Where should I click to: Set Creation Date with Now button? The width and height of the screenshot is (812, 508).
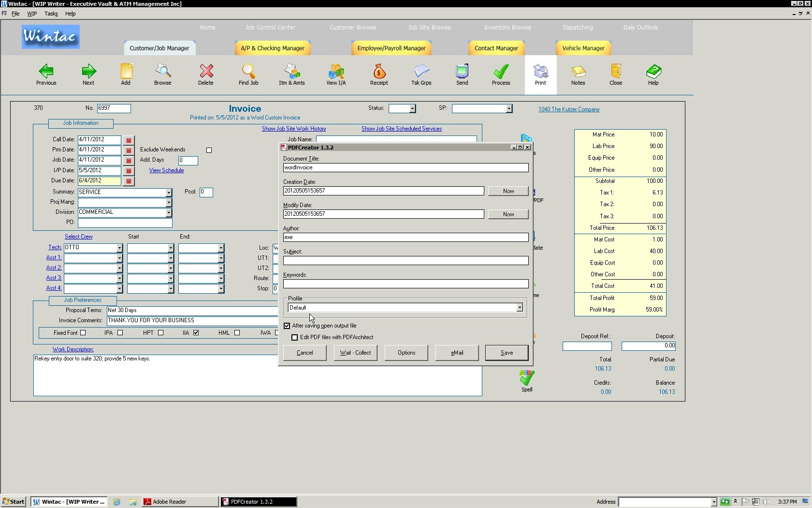[508, 191]
